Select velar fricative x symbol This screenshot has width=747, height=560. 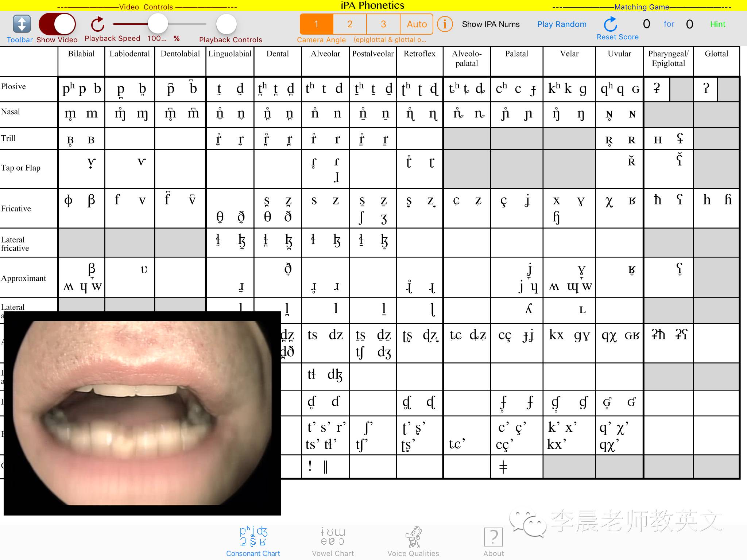point(556,201)
